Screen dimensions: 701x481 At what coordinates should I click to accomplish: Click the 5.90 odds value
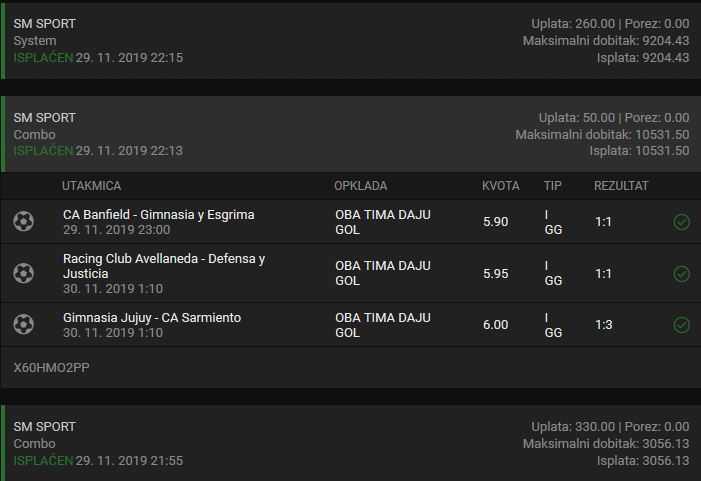click(495, 222)
